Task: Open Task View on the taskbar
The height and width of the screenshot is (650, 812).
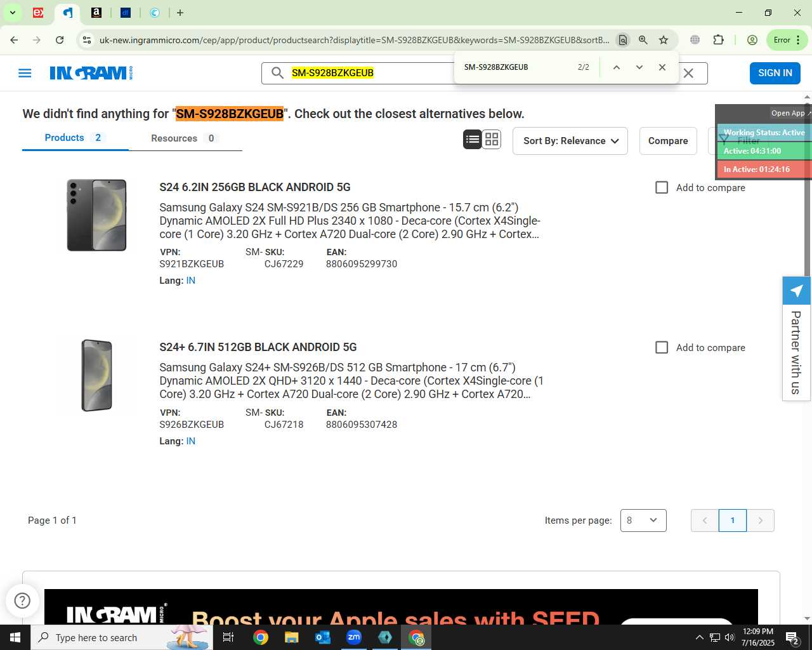Action: coord(228,637)
